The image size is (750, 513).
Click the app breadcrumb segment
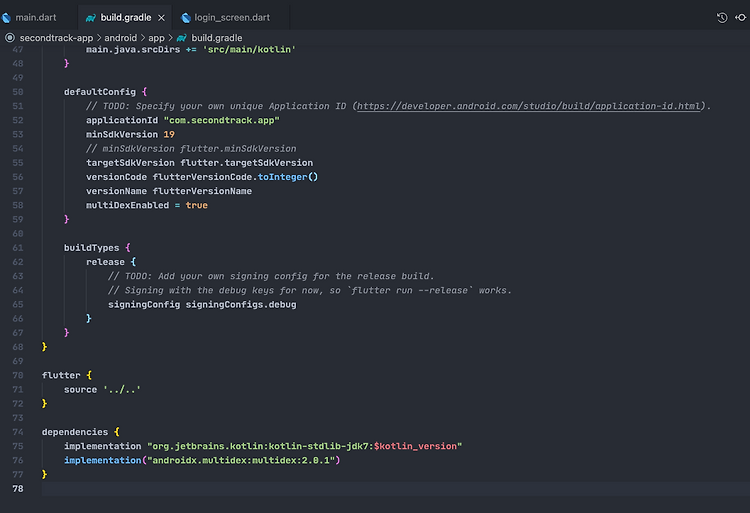coord(156,38)
